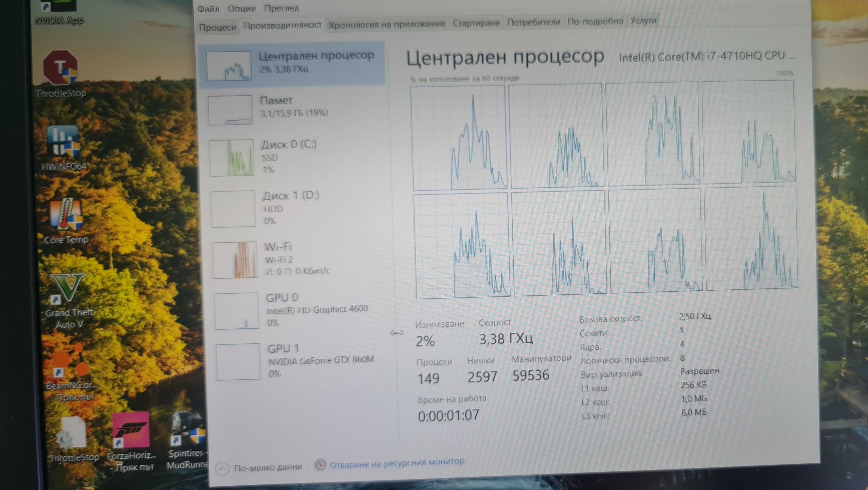Switch to the 'Процеси' tab
The image size is (868, 490).
click(217, 27)
